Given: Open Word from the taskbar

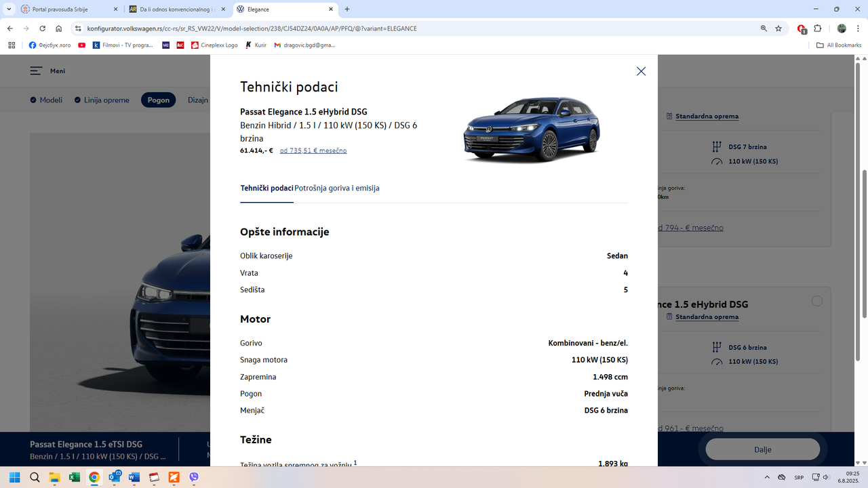Looking at the screenshot, I should pyautogui.click(x=134, y=477).
